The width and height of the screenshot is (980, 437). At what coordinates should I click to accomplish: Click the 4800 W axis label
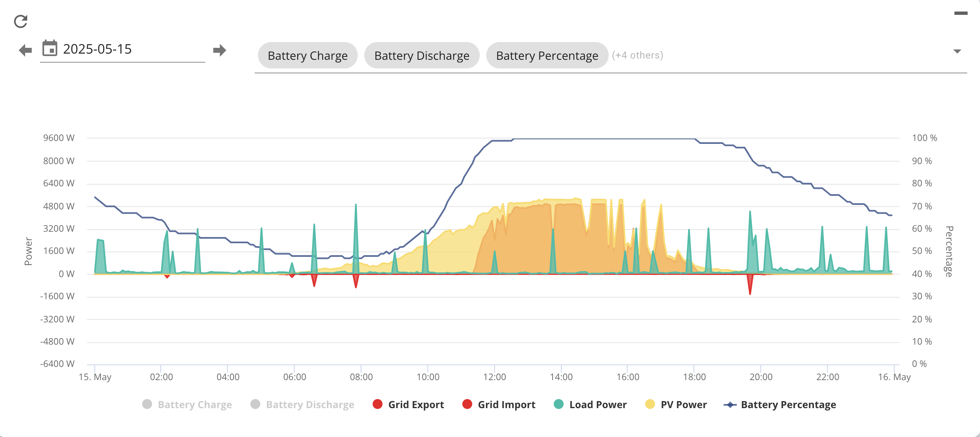pos(59,206)
